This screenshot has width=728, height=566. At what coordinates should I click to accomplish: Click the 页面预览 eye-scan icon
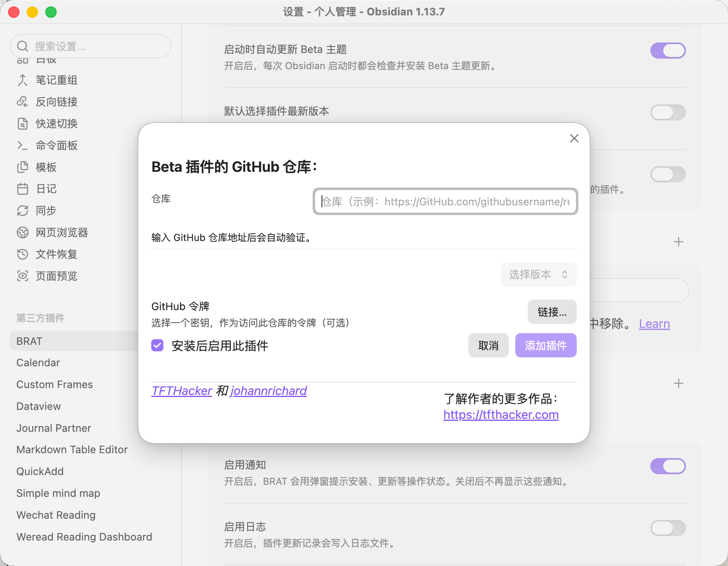point(23,276)
